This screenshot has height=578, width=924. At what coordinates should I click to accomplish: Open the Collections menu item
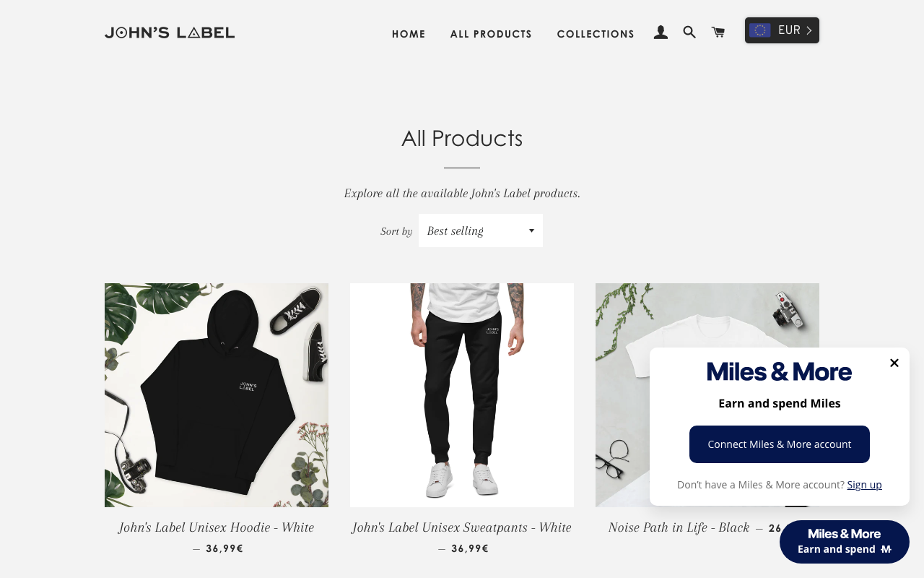tap(596, 34)
